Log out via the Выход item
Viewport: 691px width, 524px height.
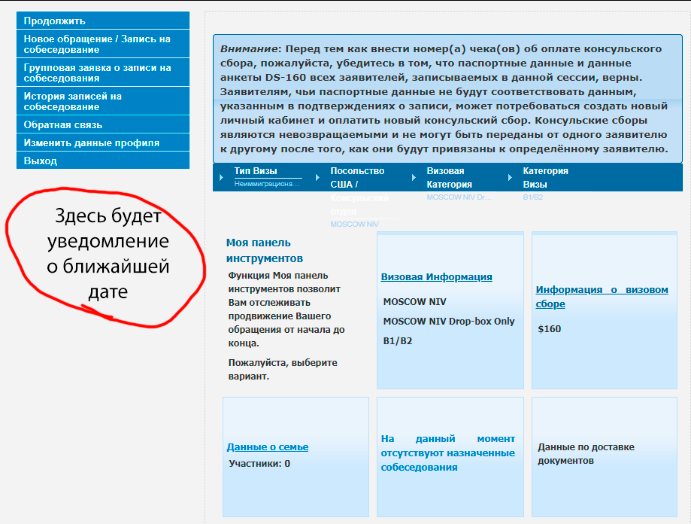[x=103, y=160]
